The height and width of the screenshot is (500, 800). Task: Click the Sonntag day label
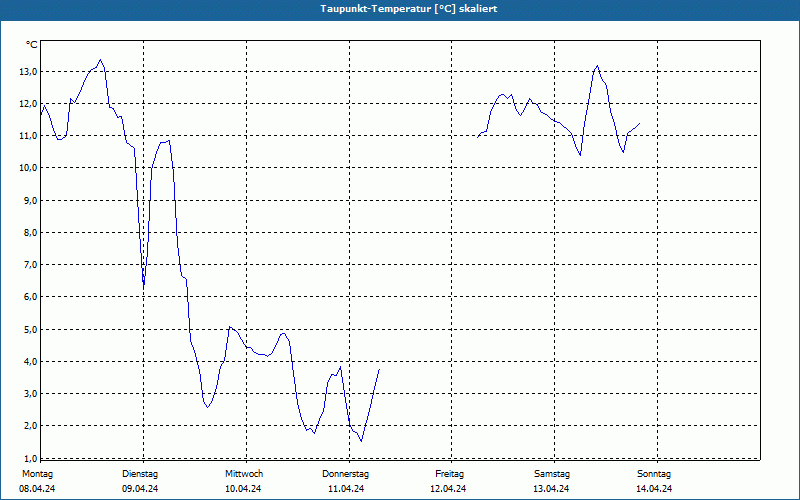pyautogui.click(x=654, y=474)
